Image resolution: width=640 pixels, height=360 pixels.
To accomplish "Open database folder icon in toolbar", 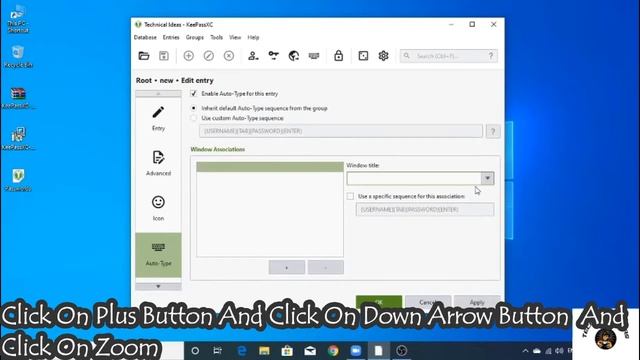I will pyautogui.click(x=144, y=56).
